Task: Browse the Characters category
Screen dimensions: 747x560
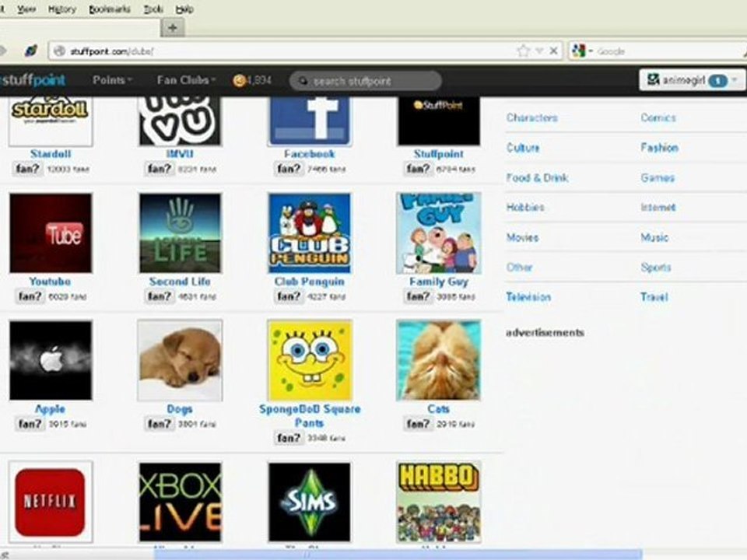Action: click(532, 117)
